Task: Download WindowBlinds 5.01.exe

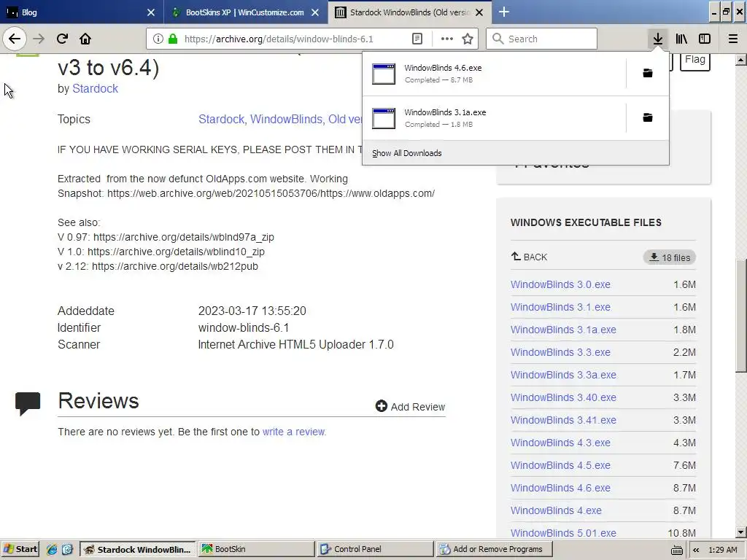Action: 563,533
